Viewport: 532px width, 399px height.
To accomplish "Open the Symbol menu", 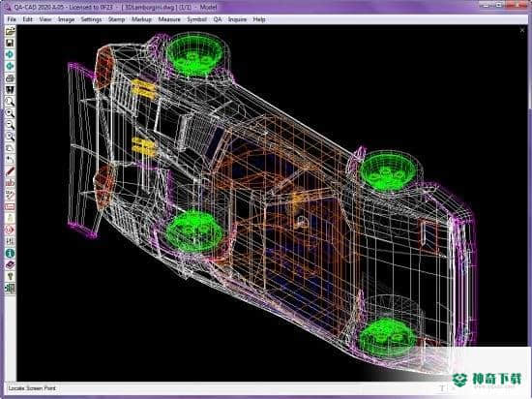I will coord(196,19).
